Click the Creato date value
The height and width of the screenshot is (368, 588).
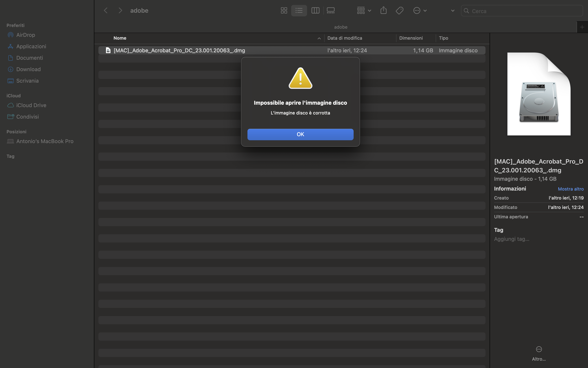(x=566, y=198)
